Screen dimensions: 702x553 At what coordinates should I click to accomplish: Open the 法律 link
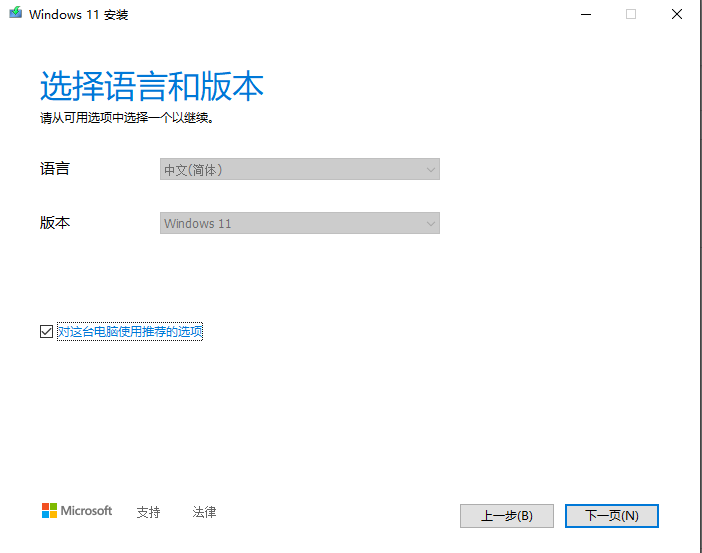pyautogui.click(x=204, y=512)
